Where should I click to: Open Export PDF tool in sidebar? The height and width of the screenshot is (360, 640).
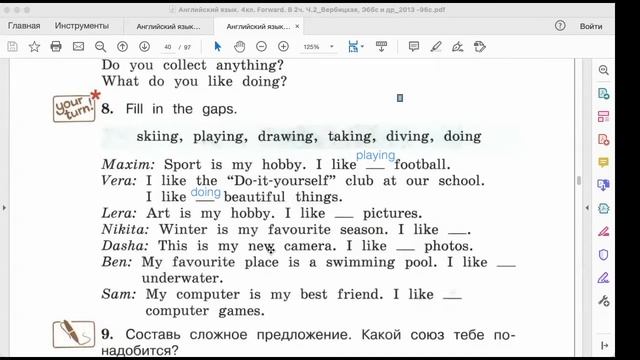click(604, 93)
